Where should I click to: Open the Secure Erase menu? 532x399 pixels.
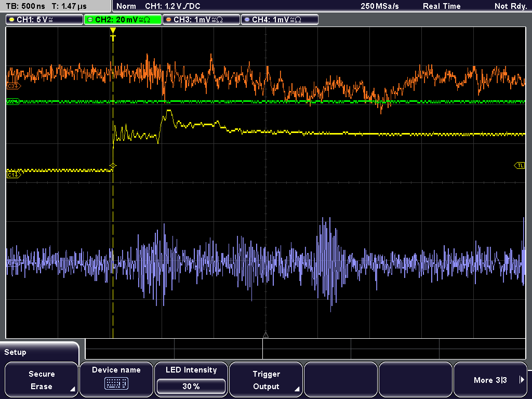point(42,380)
